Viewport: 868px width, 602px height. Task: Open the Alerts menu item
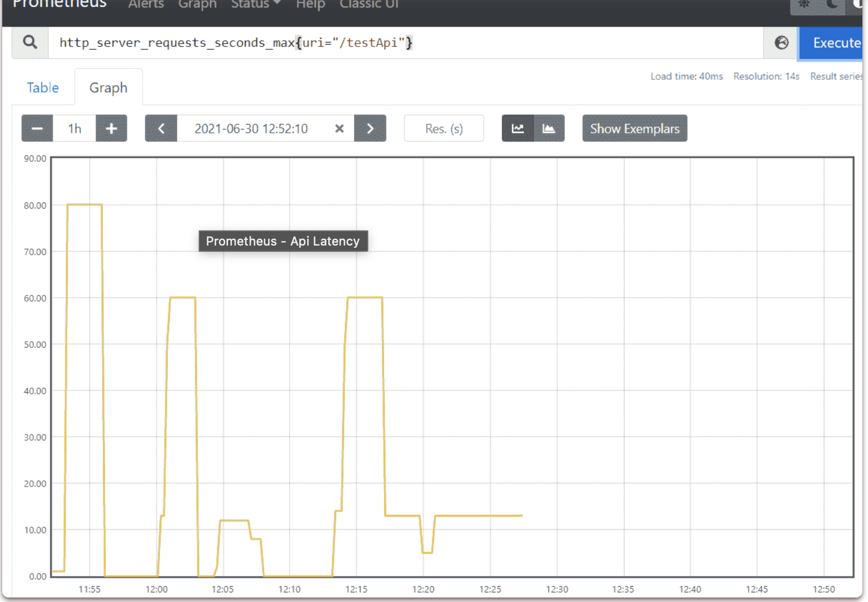(146, 5)
